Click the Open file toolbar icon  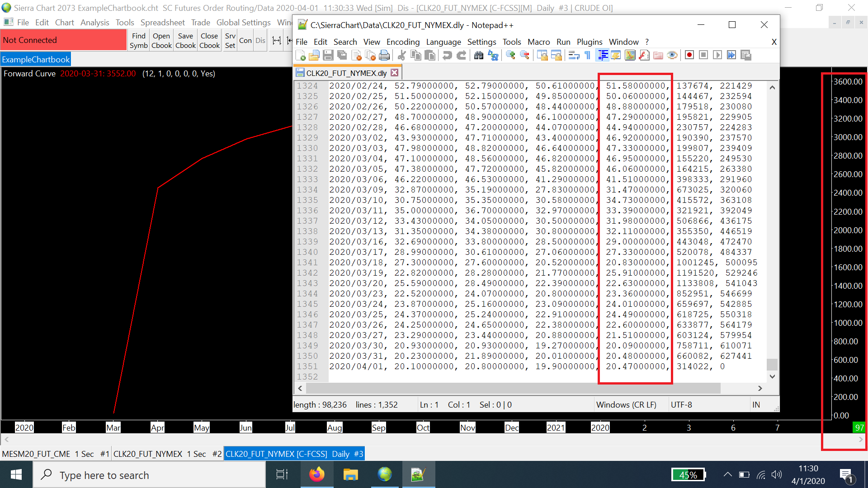[x=314, y=55]
